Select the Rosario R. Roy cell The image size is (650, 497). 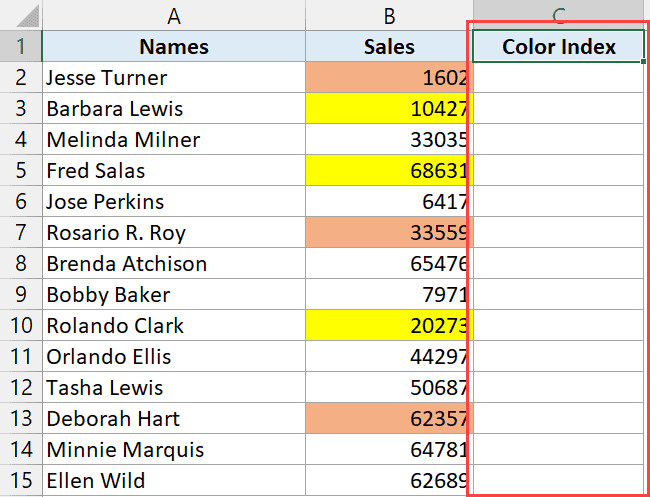(174, 233)
